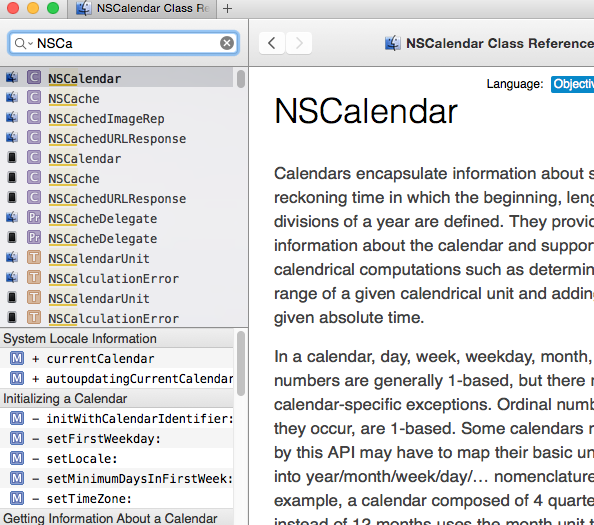Click the protocol icon beside OS X NSCacheDelegate

pyautogui.click(x=34, y=217)
